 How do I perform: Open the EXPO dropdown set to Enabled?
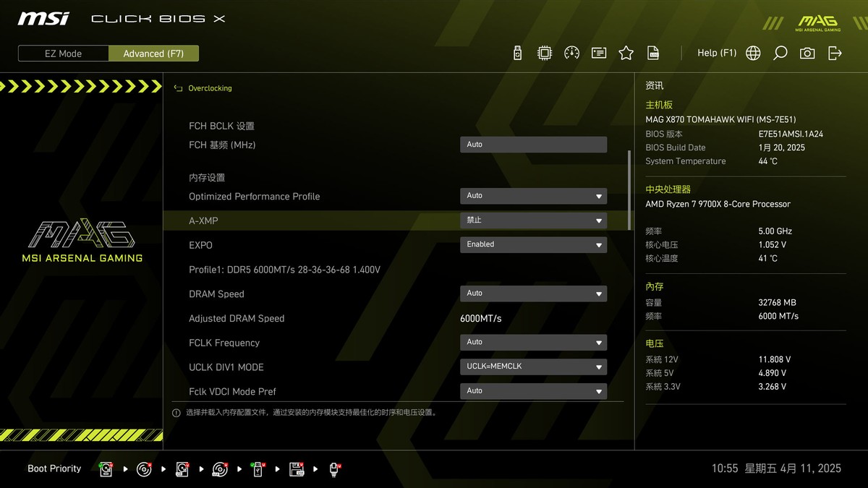(x=533, y=244)
